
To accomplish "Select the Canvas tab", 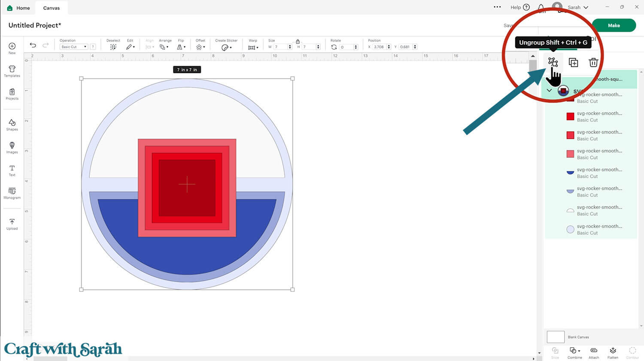I will tap(52, 8).
